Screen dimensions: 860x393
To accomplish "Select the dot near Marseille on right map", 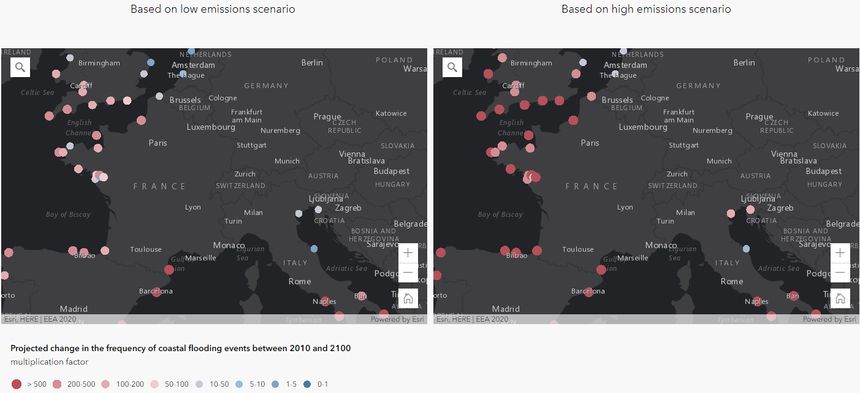I will [601, 270].
